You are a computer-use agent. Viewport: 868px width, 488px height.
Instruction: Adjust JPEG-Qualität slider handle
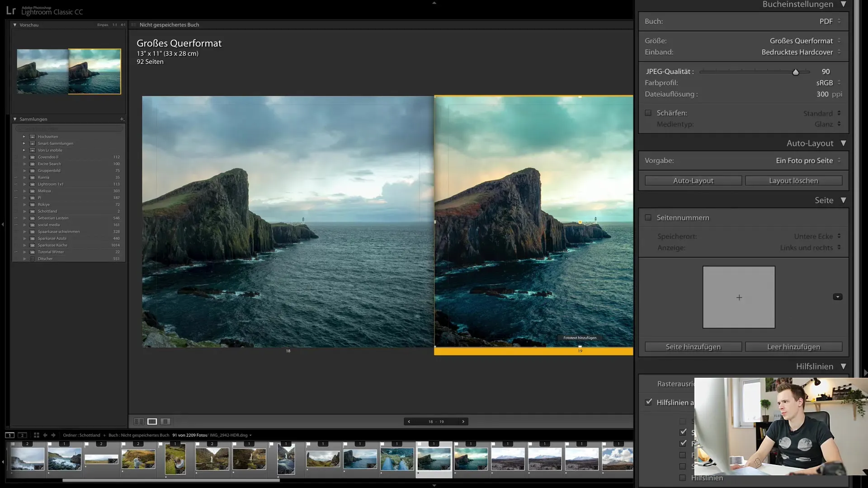pyautogui.click(x=796, y=72)
